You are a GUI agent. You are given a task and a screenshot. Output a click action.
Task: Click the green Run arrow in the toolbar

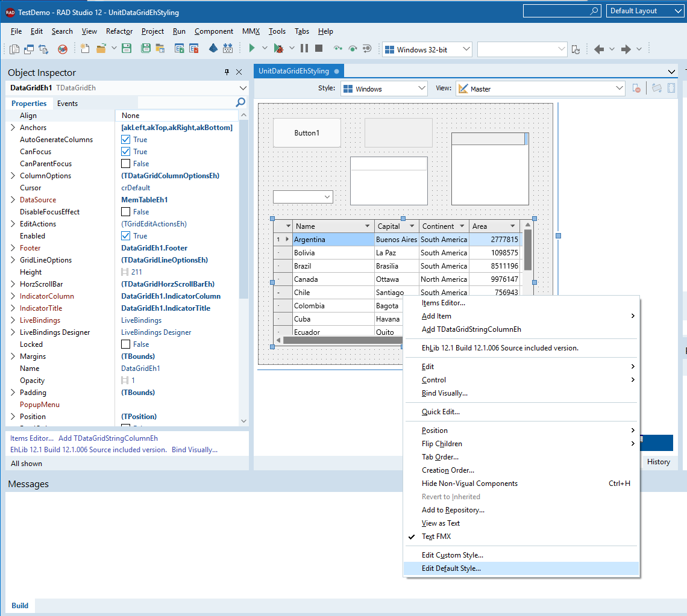point(252,49)
